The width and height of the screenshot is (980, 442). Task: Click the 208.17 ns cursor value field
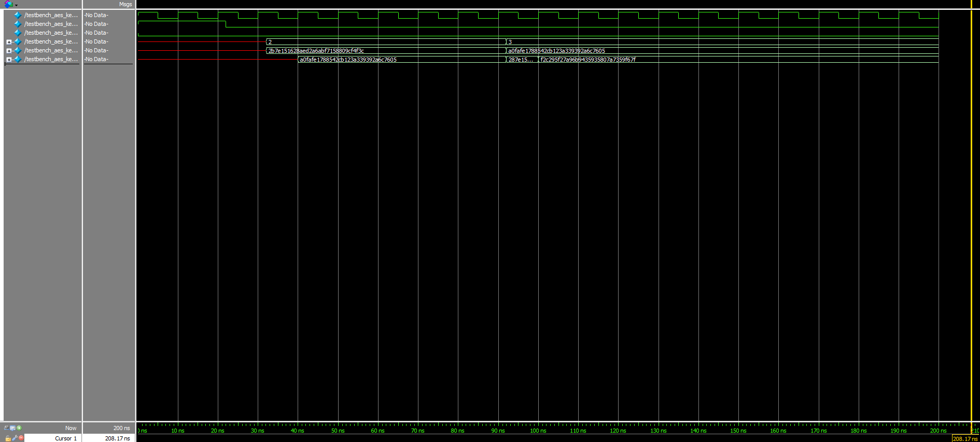tap(117, 438)
